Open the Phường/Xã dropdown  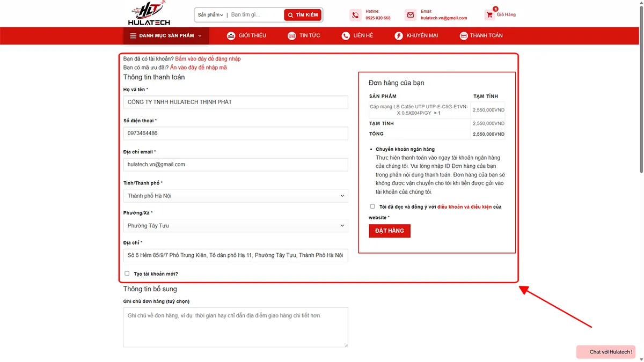click(236, 226)
